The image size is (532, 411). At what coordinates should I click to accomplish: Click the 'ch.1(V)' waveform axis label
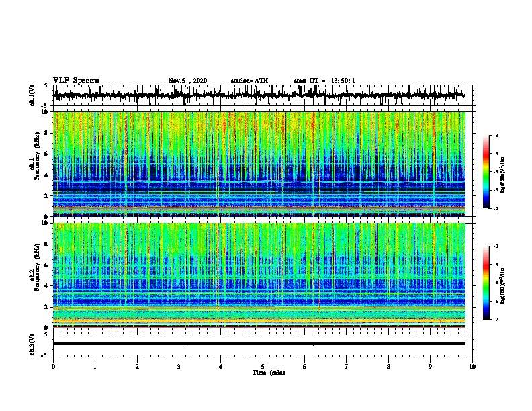click(32, 95)
